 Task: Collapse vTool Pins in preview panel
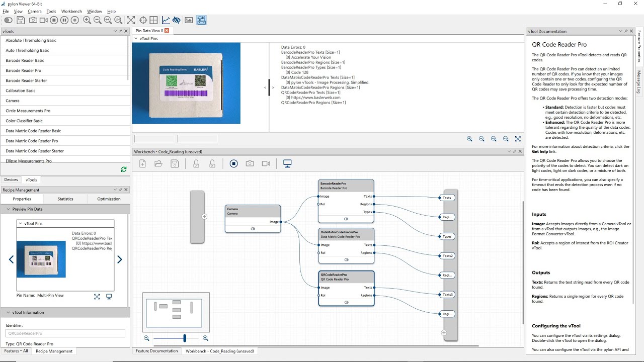tap(20, 224)
